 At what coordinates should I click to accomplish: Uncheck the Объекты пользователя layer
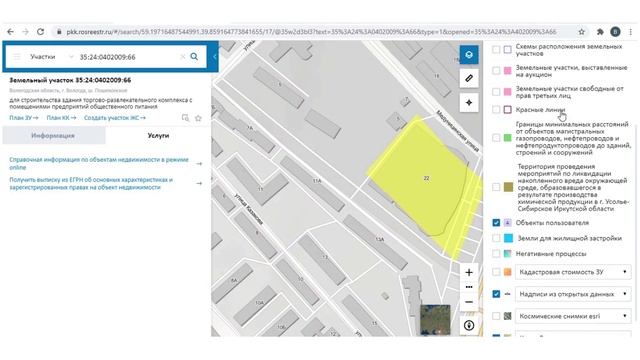(x=496, y=223)
